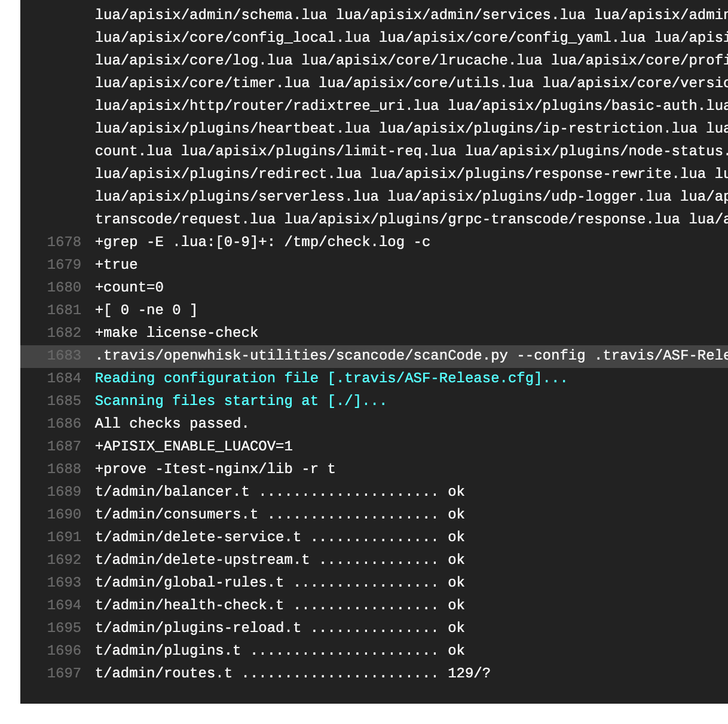This screenshot has height=724, width=728.
Task: Select t/admin/plugins.t result line
Action: [280, 651]
